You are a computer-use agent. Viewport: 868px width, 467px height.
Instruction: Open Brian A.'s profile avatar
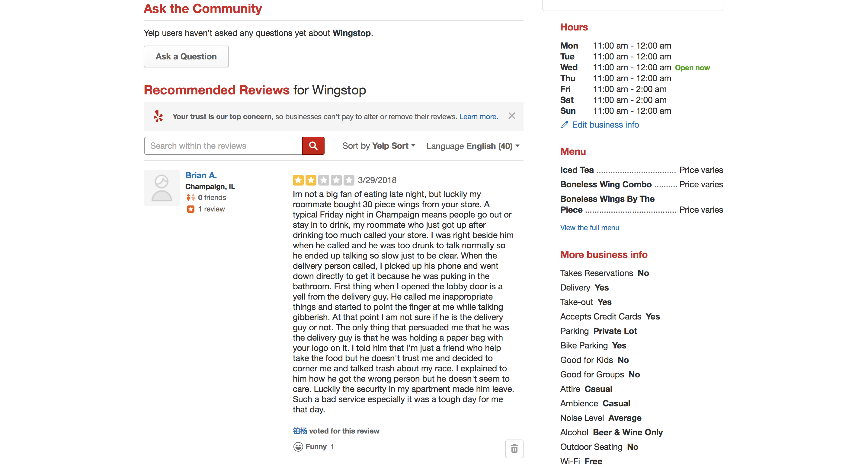tap(162, 188)
